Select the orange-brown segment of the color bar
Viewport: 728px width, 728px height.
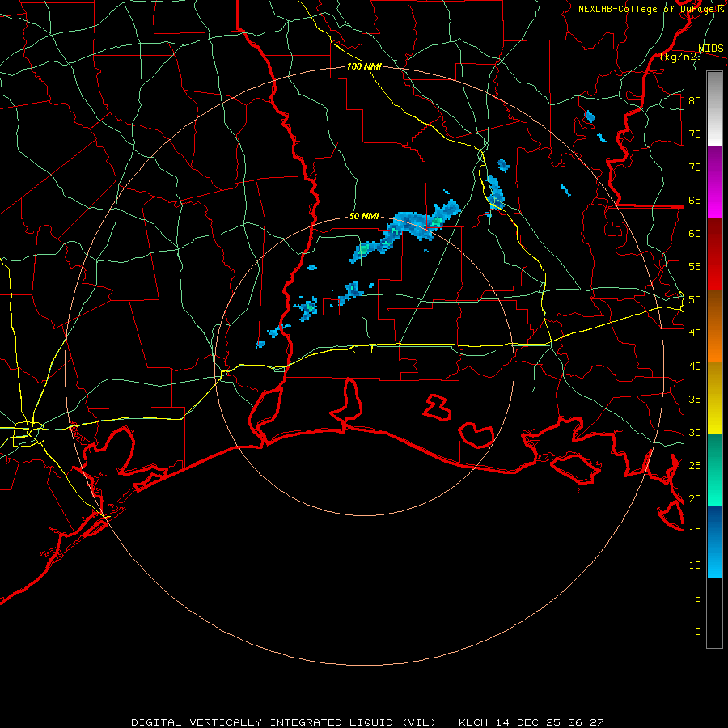point(714,326)
